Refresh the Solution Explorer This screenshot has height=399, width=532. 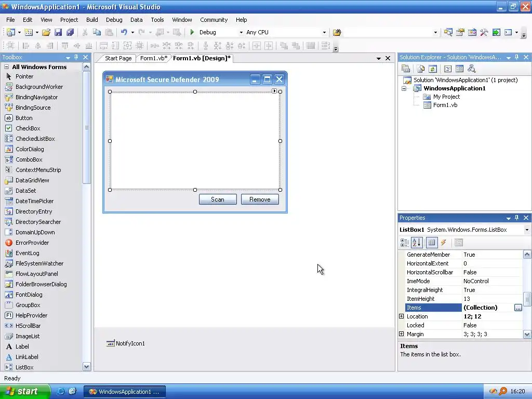pyautogui.click(x=433, y=69)
